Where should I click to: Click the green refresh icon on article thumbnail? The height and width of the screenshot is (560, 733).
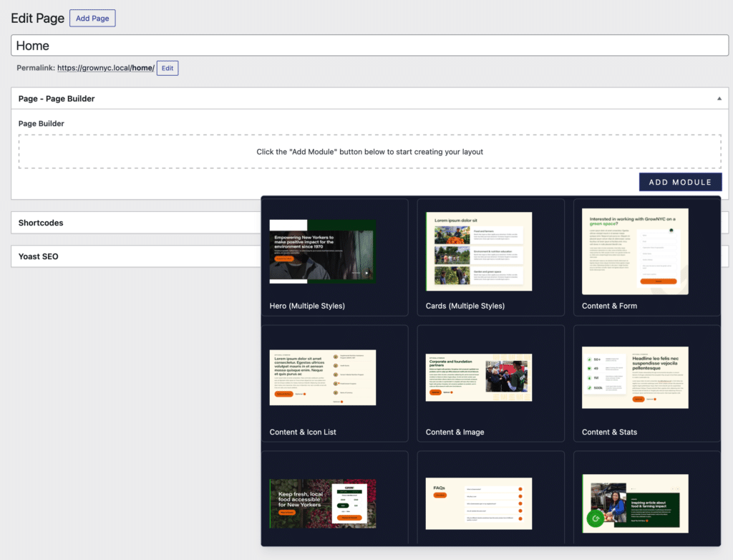(x=596, y=518)
